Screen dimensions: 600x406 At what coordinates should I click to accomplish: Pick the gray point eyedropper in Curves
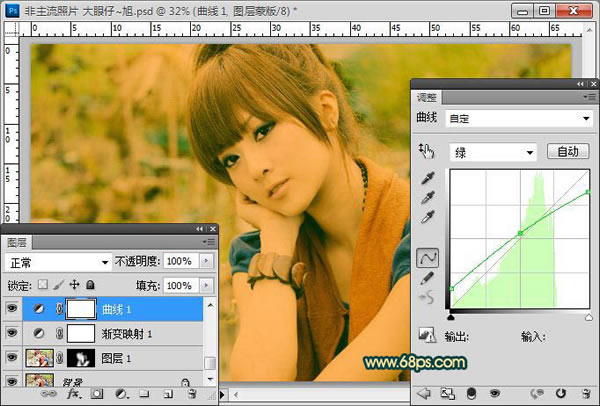click(427, 197)
